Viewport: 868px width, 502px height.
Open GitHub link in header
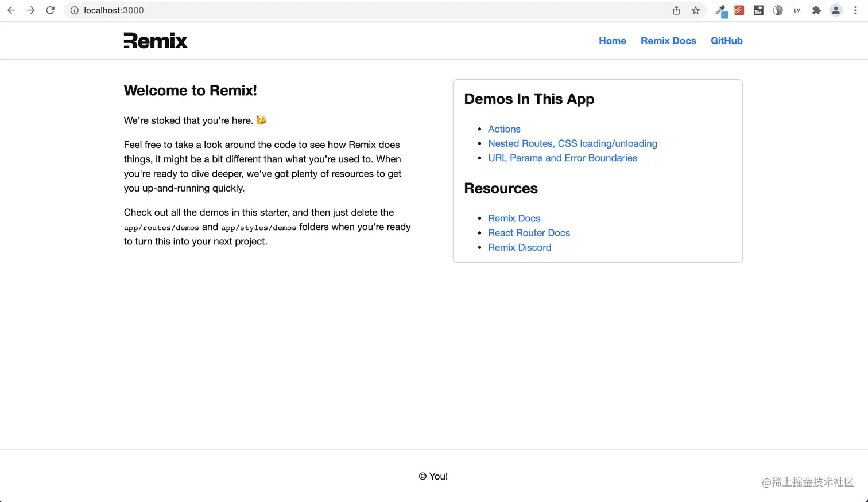pos(727,41)
